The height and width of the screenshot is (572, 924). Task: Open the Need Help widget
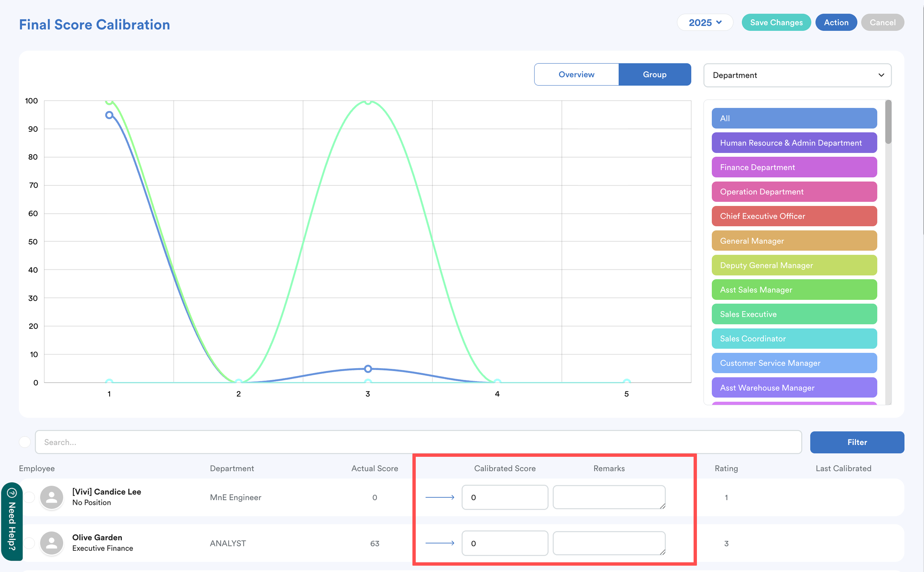(12, 522)
